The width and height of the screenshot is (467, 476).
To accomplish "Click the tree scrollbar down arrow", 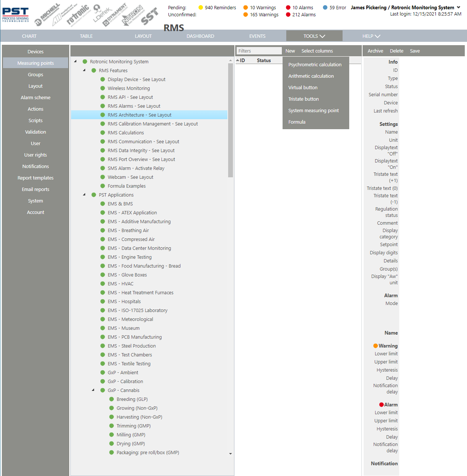I will (230, 454).
